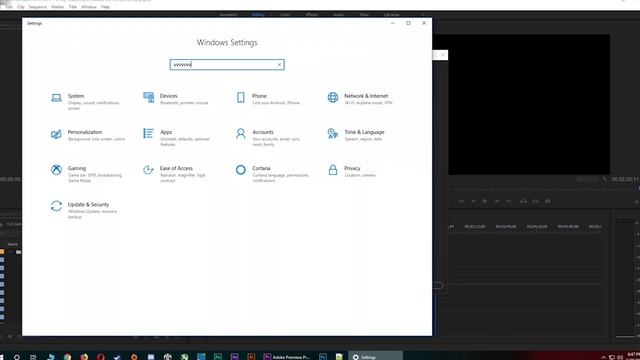
Task: Launch Firefox from the taskbar
Action: (84, 357)
